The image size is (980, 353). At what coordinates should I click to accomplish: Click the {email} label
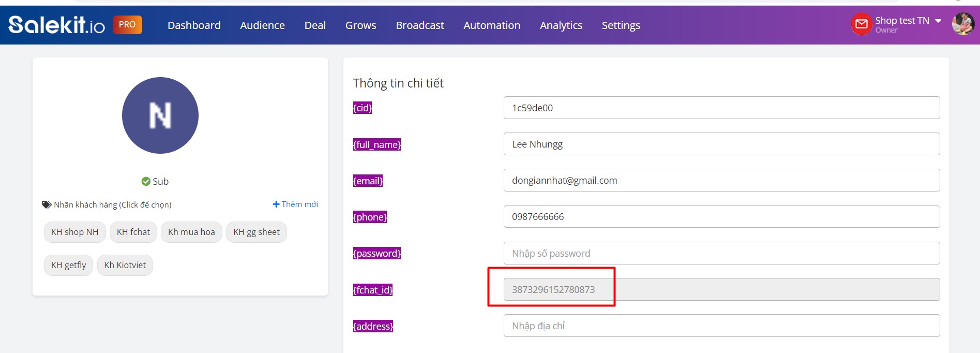coord(368,181)
